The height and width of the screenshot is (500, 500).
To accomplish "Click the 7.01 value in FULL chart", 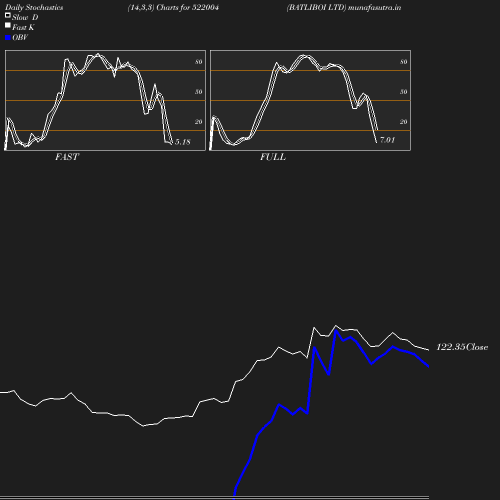I will point(387,140).
